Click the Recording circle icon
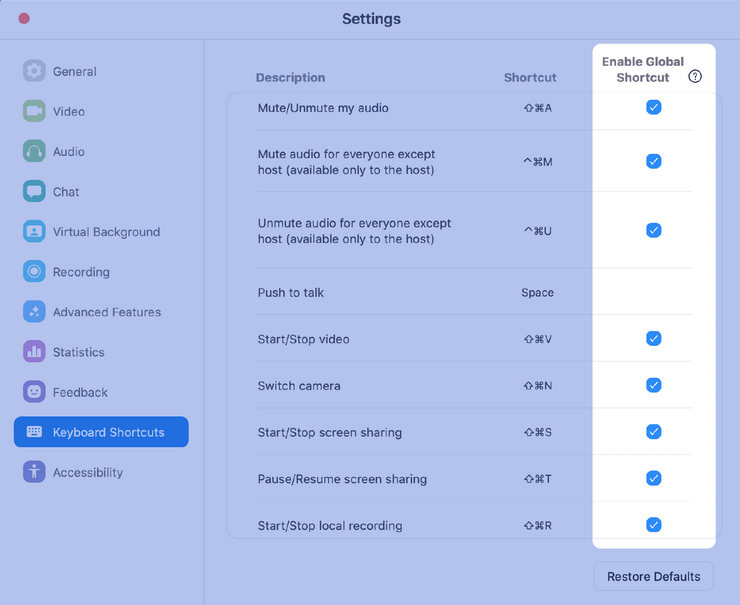Screen dimensions: 740x605 click(x=35, y=271)
